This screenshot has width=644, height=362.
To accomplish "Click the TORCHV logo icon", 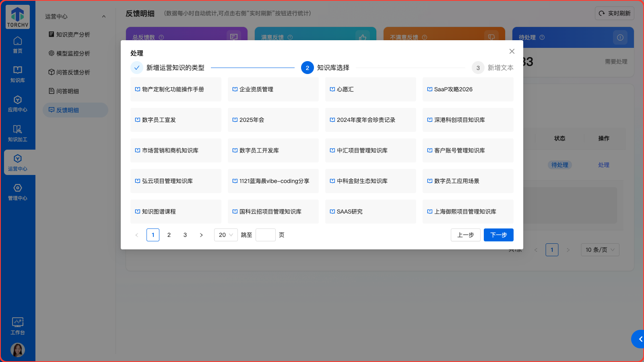I will tap(18, 17).
